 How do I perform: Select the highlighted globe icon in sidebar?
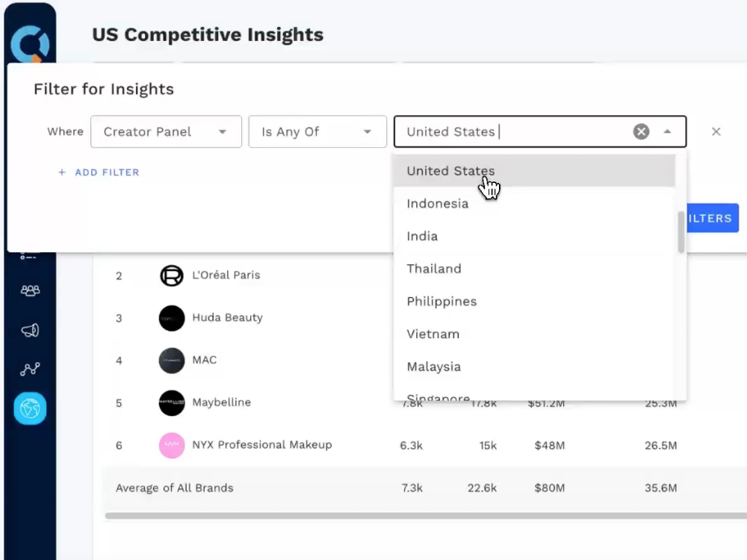click(30, 408)
